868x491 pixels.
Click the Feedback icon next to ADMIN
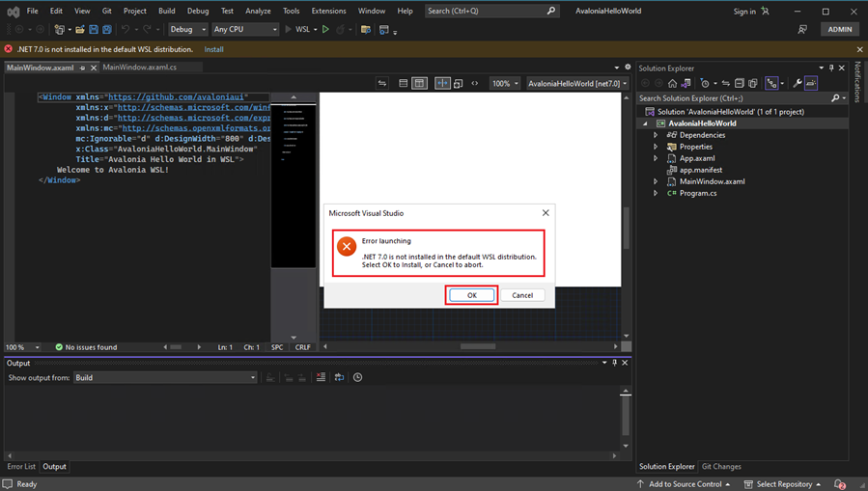click(x=802, y=29)
